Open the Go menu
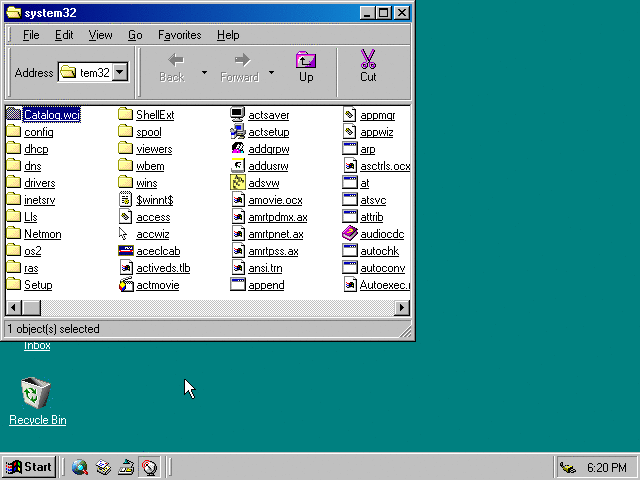 click(135, 35)
